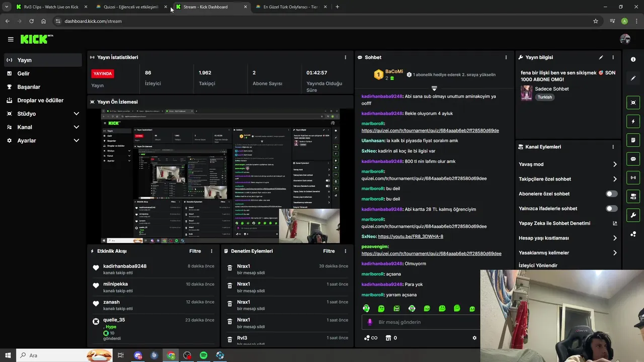Go to Gelir in sidebar
This screenshot has height=362, width=644.
point(43,73)
